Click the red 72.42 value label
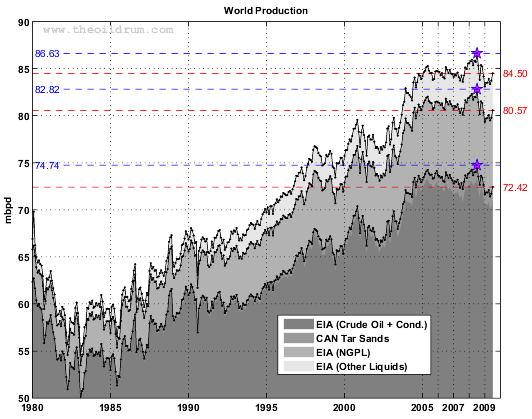 pos(515,188)
